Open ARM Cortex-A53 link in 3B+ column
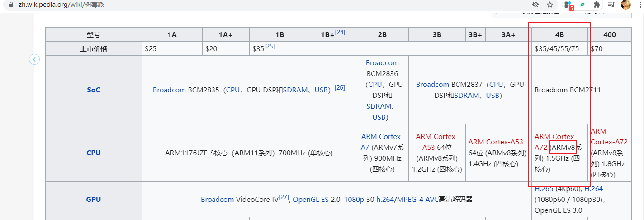The image size is (644, 220). (496, 142)
